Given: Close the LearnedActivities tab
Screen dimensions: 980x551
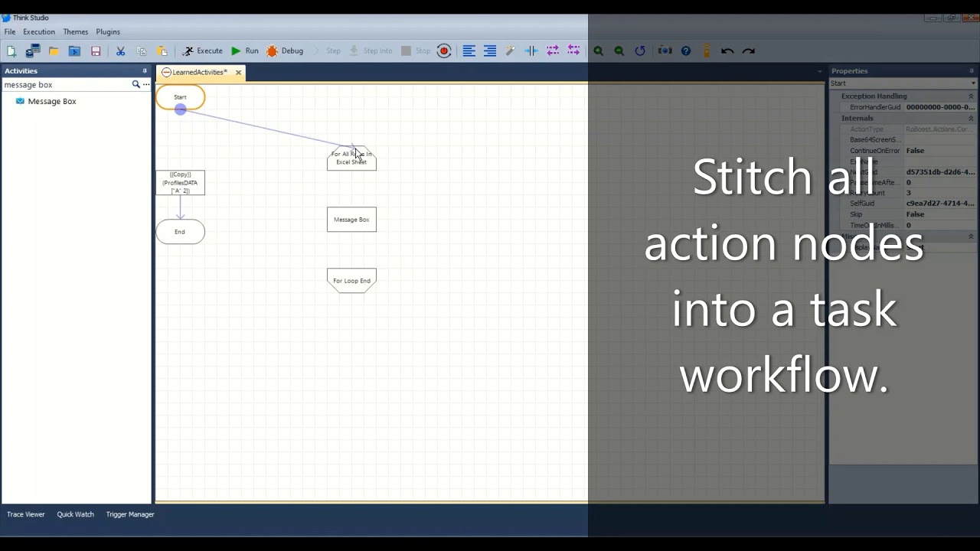Looking at the screenshot, I should (238, 73).
